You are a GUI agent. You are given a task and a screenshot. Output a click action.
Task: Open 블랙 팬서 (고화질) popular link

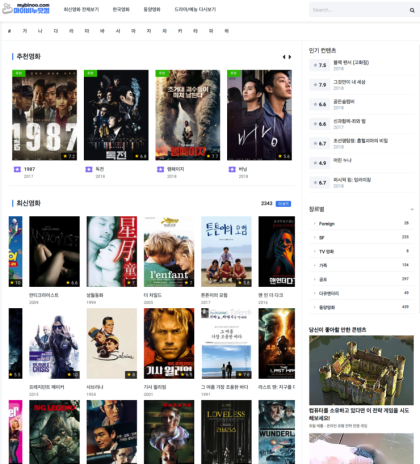(351, 62)
